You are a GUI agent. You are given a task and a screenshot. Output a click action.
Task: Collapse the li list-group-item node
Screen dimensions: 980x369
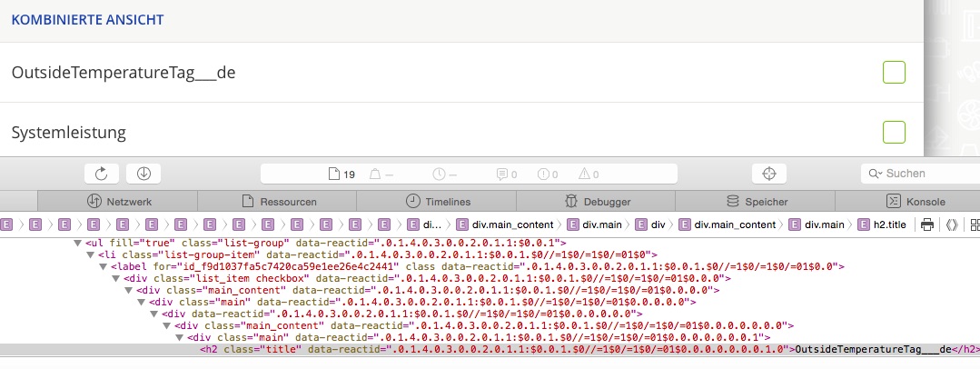[90, 255]
